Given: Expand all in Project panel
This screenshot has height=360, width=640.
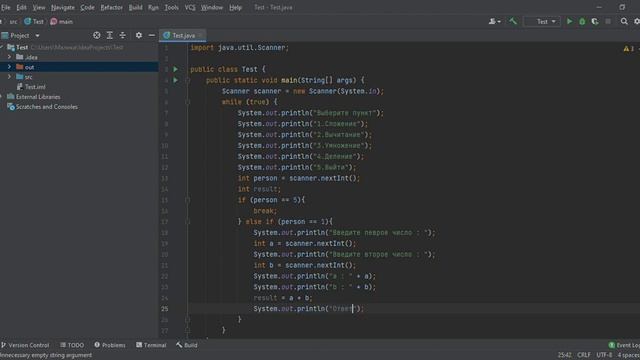Looking at the screenshot, I should [x=109, y=36].
